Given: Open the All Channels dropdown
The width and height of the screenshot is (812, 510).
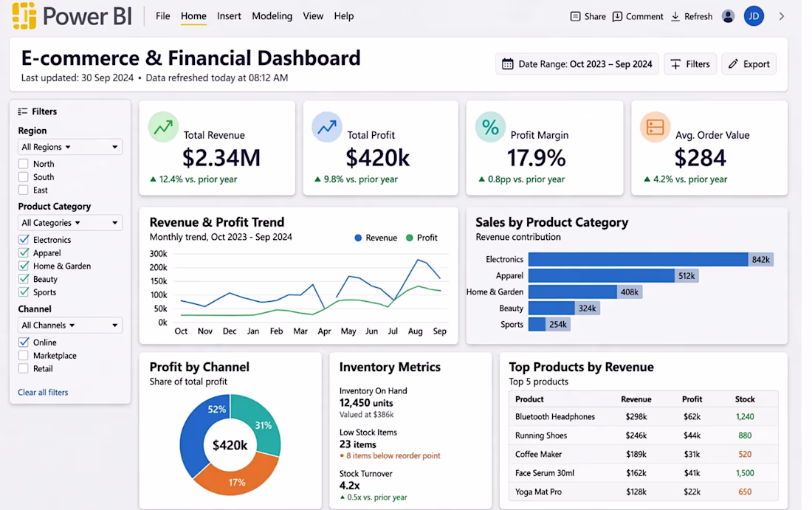Looking at the screenshot, I should tap(70, 325).
